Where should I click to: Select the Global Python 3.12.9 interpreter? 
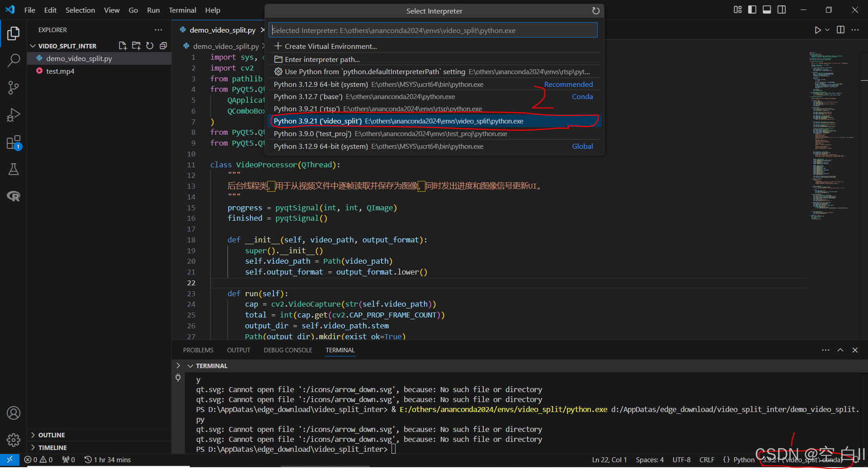(434, 146)
